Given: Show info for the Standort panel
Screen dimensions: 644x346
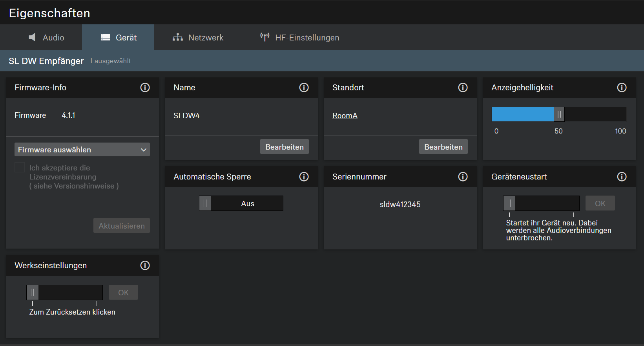Looking at the screenshot, I should 463,88.
